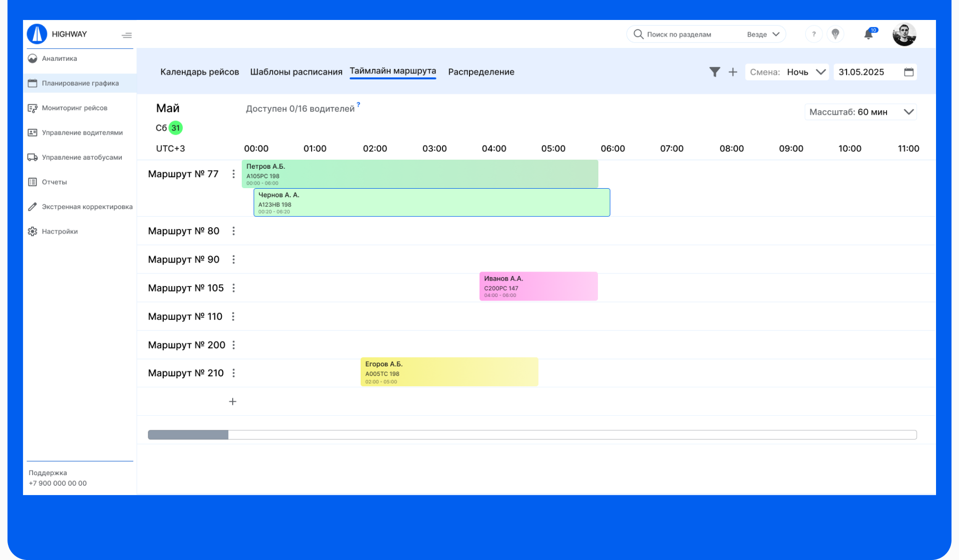Collapse the sidebar with the hamburger icon
The height and width of the screenshot is (560, 959).
(127, 35)
